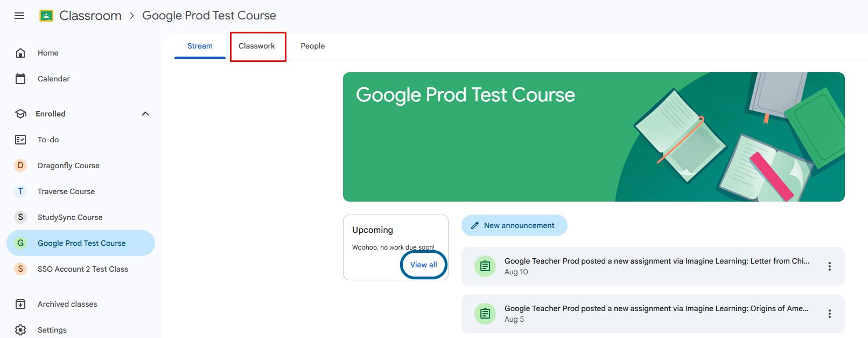The image size is (868, 338).
Task: Click the To-do checklist icon
Action: [x=20, y=140]
